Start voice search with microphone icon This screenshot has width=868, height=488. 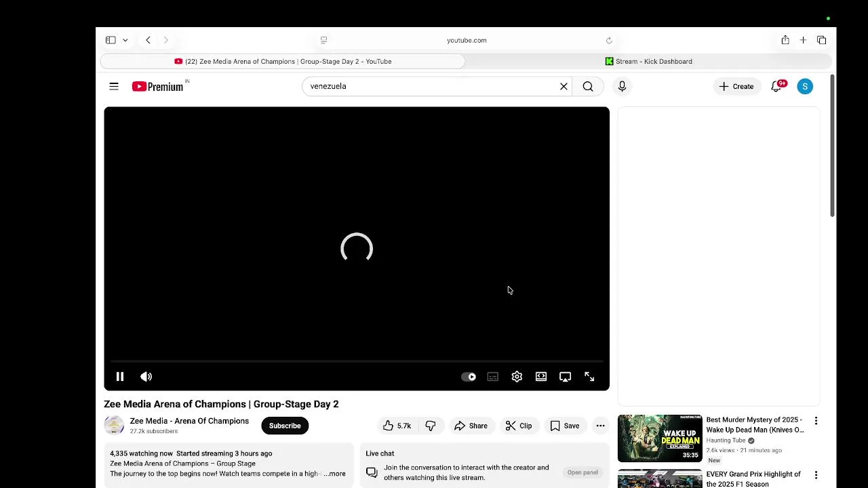point(622,86)
